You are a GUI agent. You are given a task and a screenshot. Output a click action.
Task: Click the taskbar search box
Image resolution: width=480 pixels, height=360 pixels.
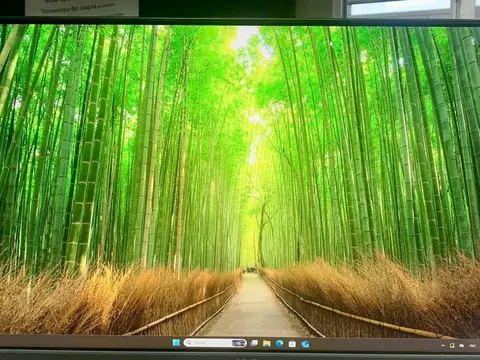pyautogui.click(x=215, y=343)
